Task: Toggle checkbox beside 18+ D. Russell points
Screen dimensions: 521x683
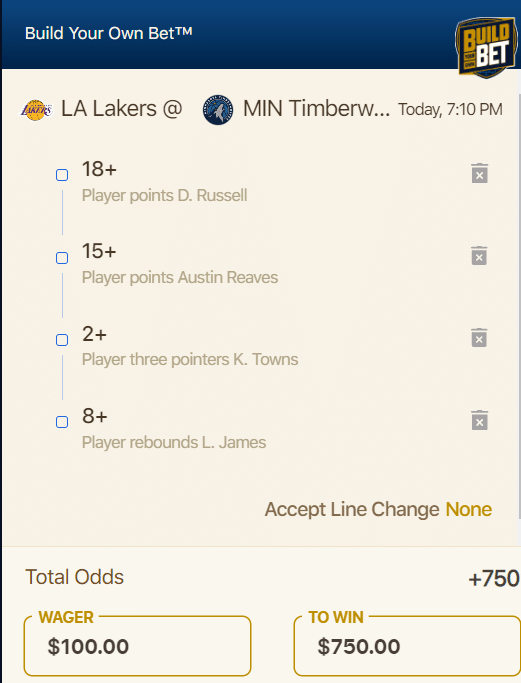Action: click(62, 175)
